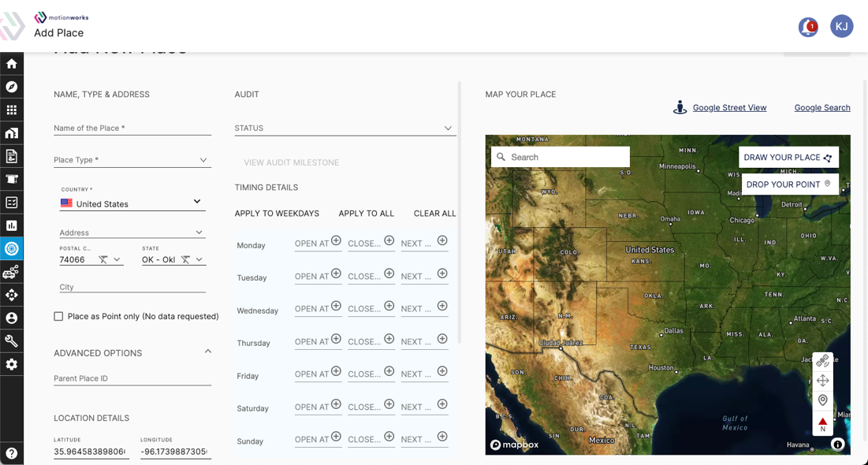Open the Postal Code dropdown arrow
This screenshot has height=465, width=868.
pos(117,259)
